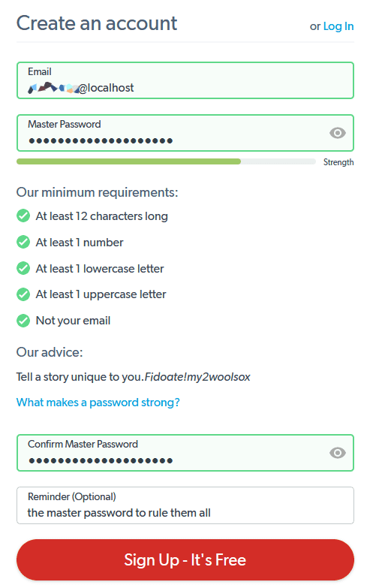
Task: Click the checkmark beside At least 1 number
Action: 23,243
